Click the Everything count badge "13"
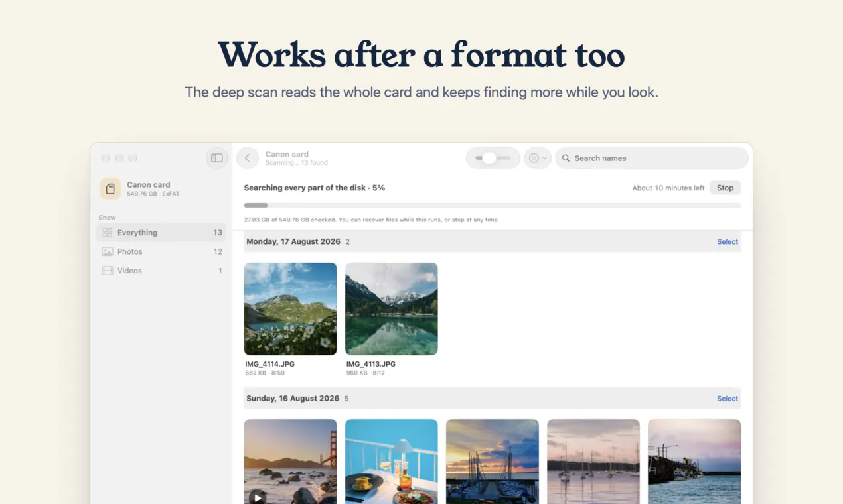The height and width of the screenshot is (504, 843). pyautogui.click(x=218, y=233)
